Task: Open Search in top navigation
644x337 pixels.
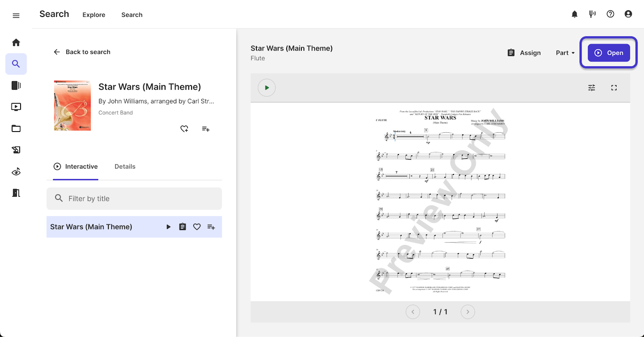Action: coord(132,15)
